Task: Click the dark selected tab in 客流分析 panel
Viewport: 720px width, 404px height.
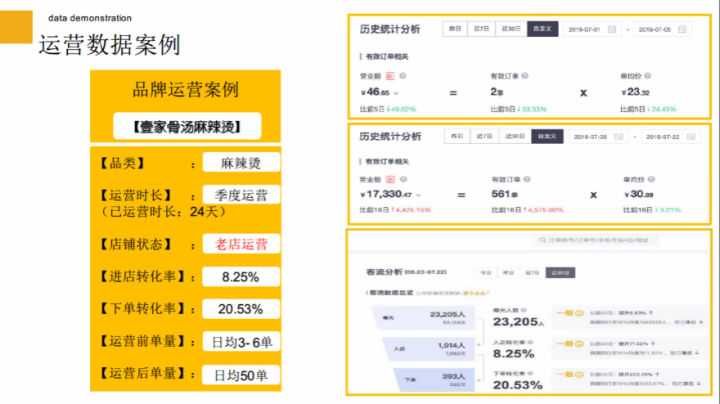Action: (x=560, y=273)
